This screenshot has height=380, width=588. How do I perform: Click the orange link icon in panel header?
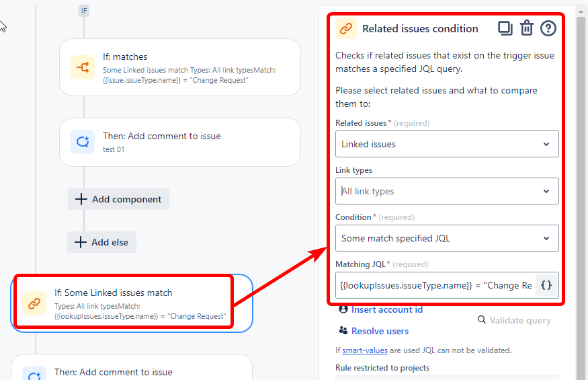[346, 28]
